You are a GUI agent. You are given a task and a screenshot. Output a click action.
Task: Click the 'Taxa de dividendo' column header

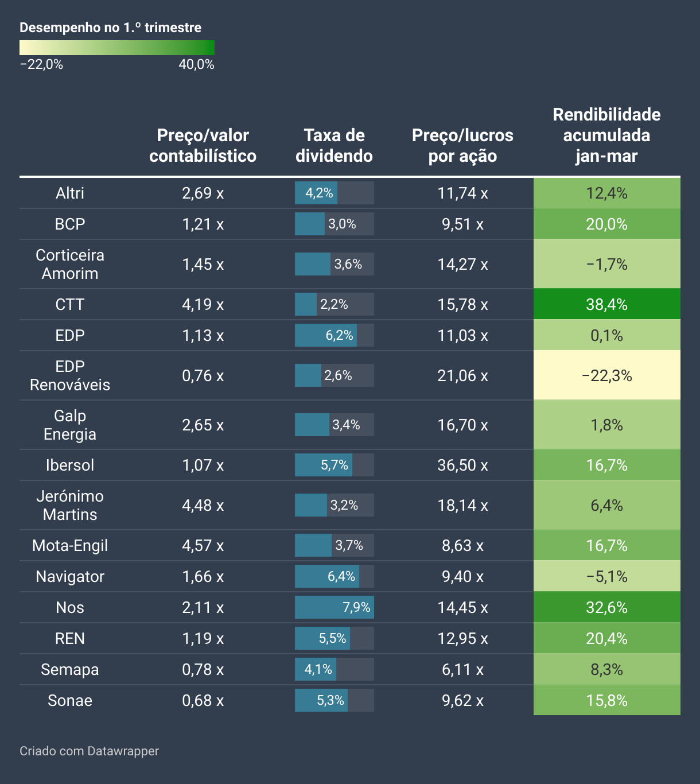[334, 146]
